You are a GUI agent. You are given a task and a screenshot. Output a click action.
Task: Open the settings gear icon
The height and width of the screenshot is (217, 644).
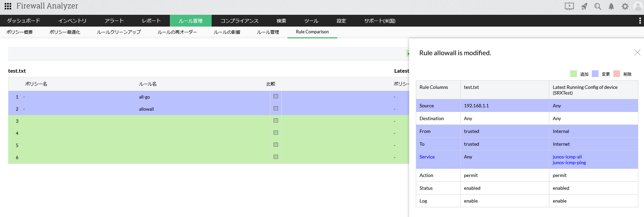(625, 6)
